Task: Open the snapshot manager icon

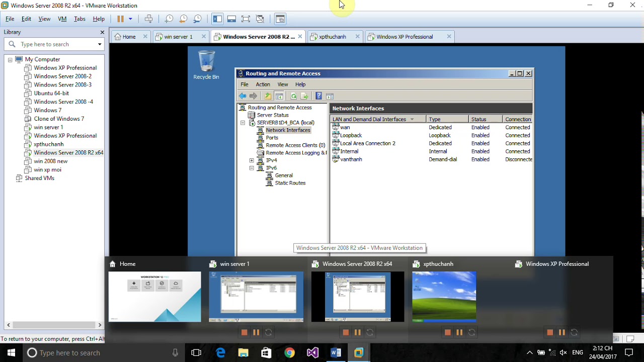Action: [197, 19]
